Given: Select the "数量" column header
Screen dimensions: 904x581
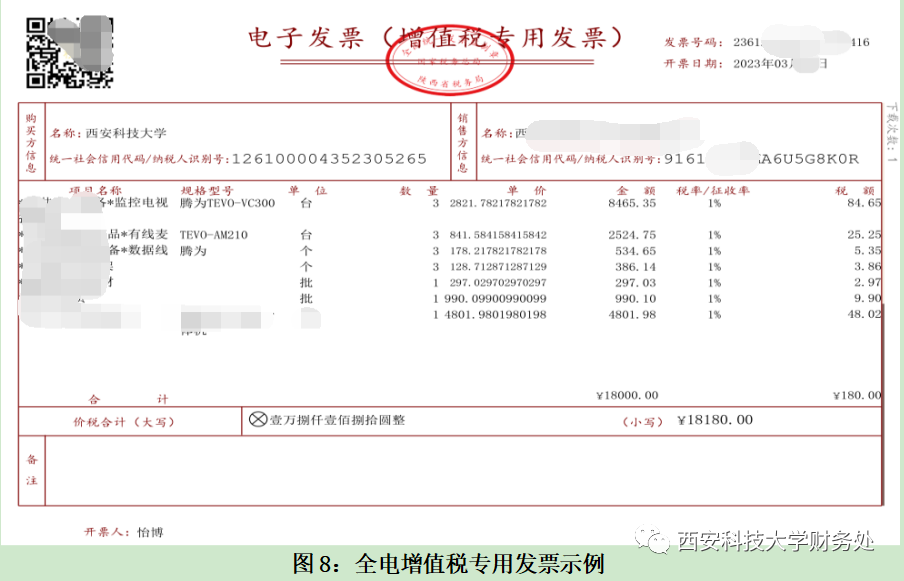Looking at the screenshot, I should pyautogui.click(x=419, y=191).
